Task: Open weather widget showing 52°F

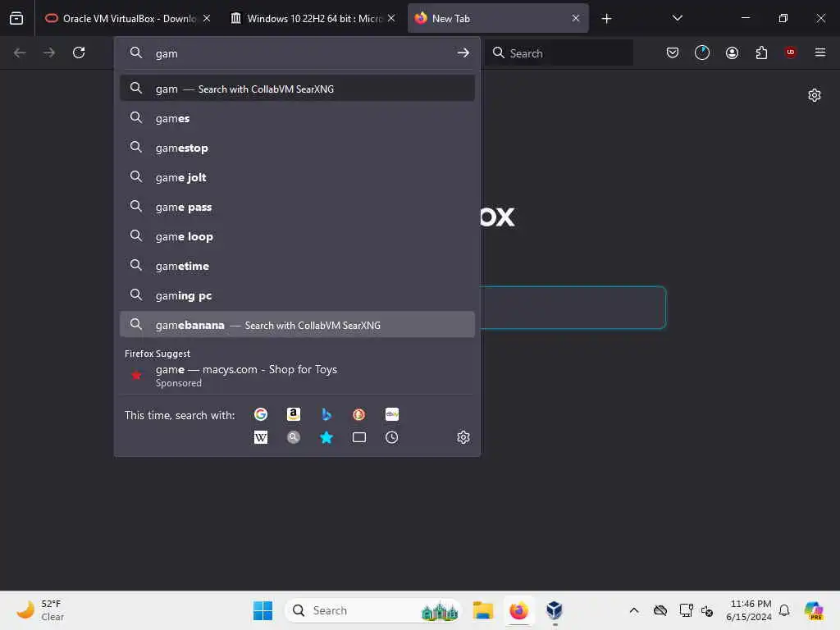Action: 40,610
